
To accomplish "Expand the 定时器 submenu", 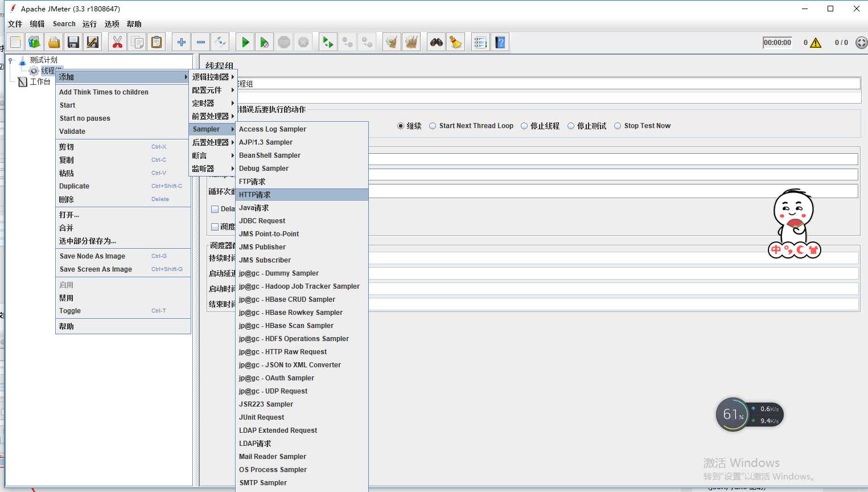I will pos(212,103).
